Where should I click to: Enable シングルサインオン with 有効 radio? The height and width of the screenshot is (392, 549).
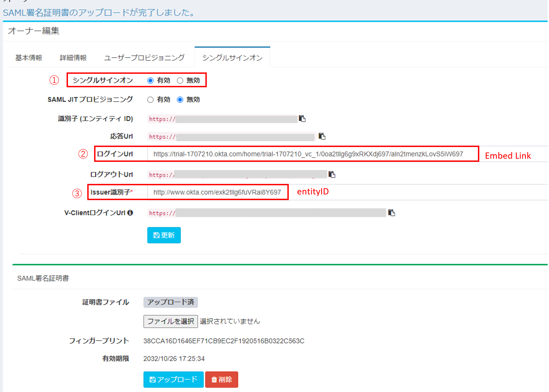150,80
